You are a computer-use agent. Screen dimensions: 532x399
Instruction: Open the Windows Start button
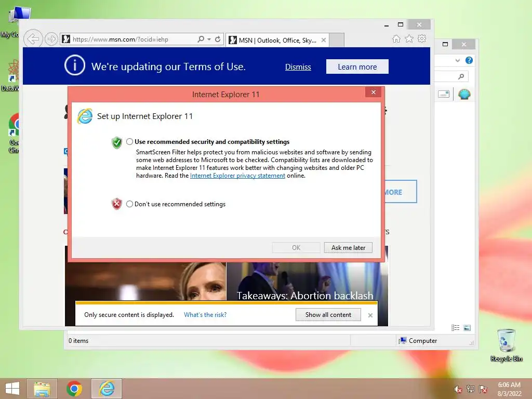point(12,389)
